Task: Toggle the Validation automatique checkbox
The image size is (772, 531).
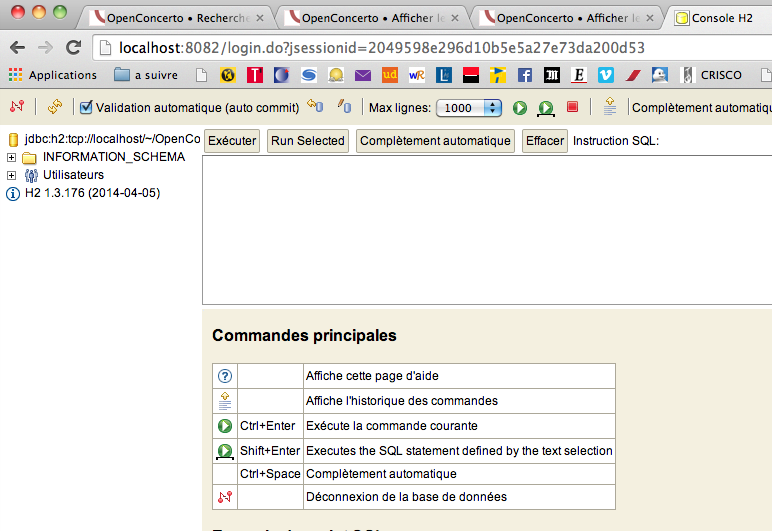Action: click(86, 108)
